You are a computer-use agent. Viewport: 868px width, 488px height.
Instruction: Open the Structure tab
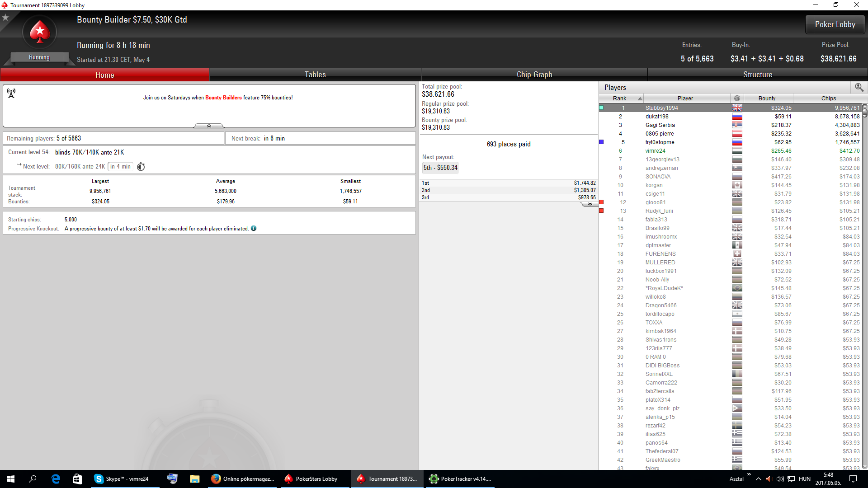758,75
